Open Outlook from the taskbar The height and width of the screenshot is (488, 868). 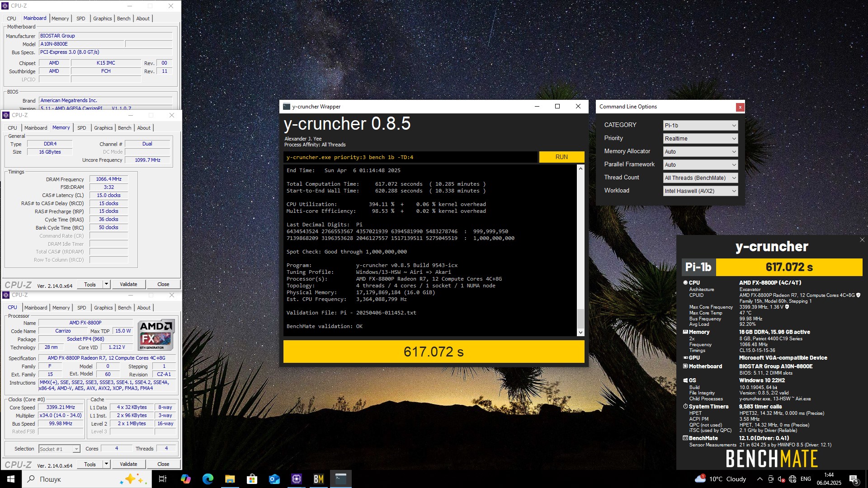tap(274, 479)
